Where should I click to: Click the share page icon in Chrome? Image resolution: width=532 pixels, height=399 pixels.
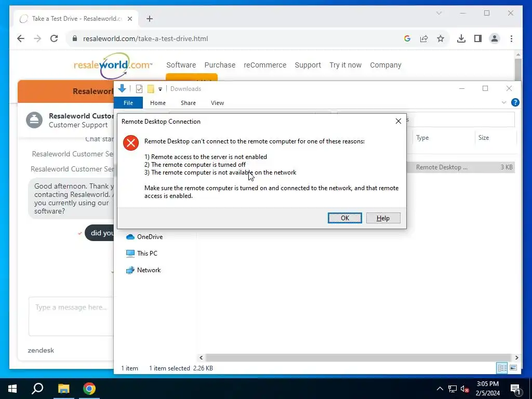[424, 38]
